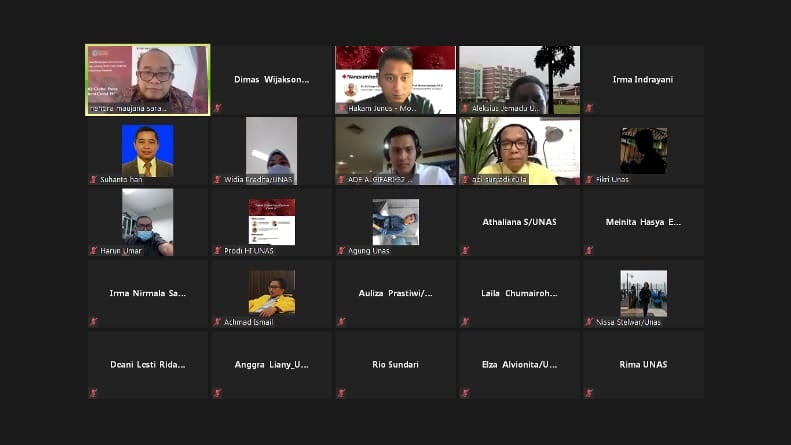The width and height of the screenshot is (791, 445).
Task: Click Prodi HI UNAS profile image
Action: coord(271,222)
